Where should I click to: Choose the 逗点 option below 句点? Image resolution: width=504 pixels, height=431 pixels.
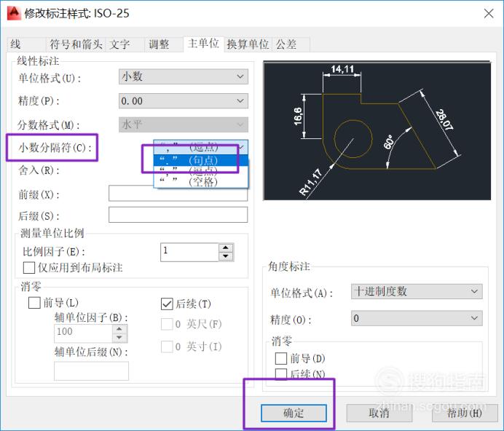point(201,170)
